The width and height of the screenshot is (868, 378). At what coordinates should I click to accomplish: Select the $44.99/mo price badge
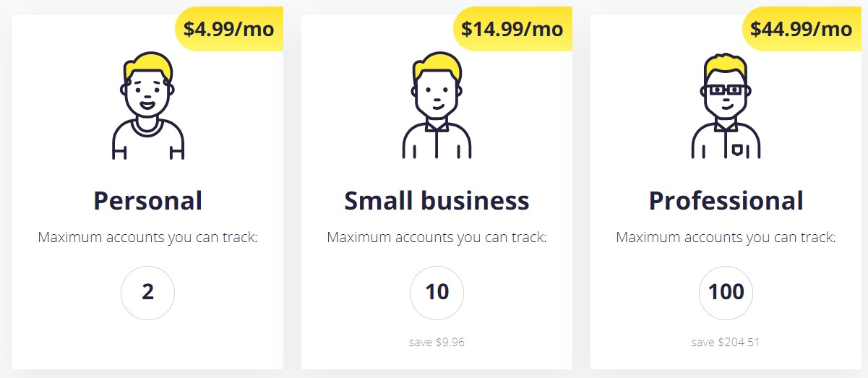pos(802,29)
